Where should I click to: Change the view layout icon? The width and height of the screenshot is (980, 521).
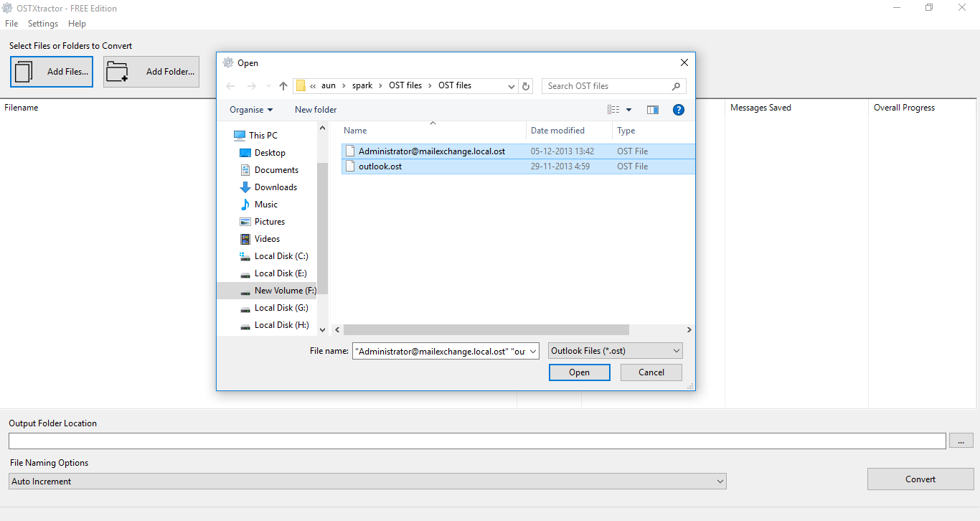click(613, 110)
